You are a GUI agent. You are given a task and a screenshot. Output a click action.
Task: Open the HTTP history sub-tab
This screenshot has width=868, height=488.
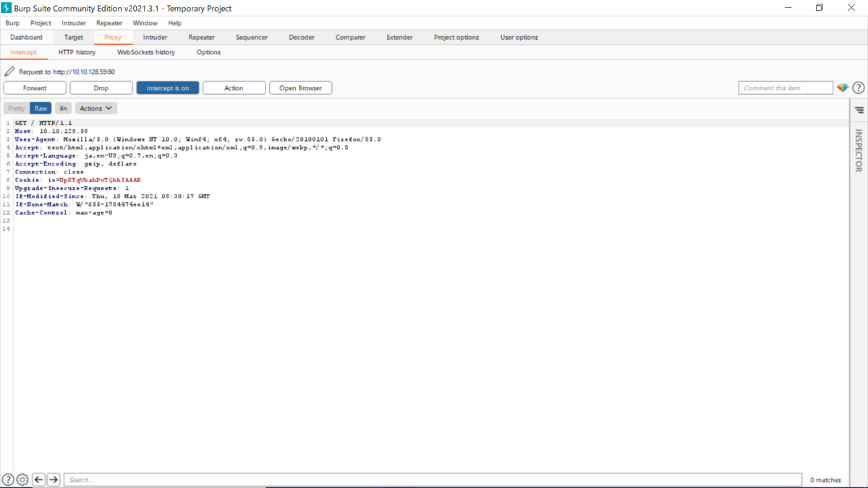point(77,52)
